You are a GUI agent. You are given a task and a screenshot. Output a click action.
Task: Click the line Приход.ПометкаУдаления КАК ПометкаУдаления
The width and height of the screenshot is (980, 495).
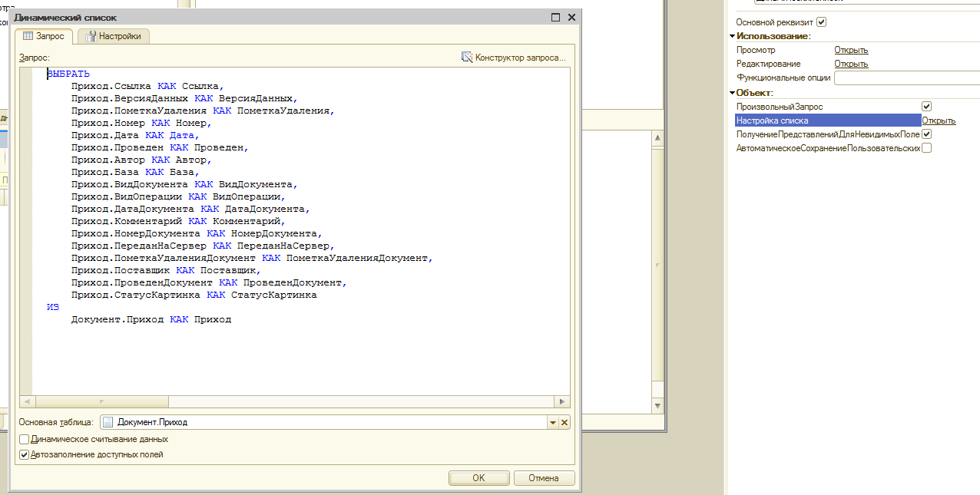(203, 111)
